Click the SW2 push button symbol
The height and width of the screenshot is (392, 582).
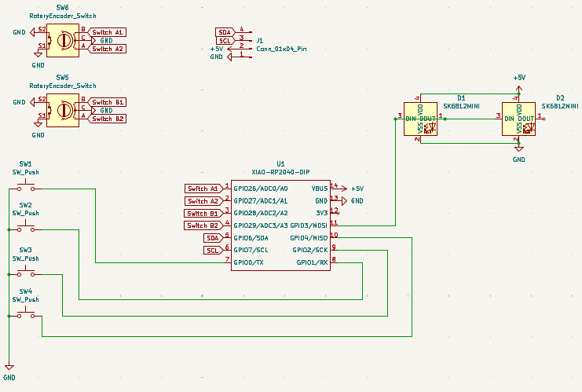coord(26,227)
